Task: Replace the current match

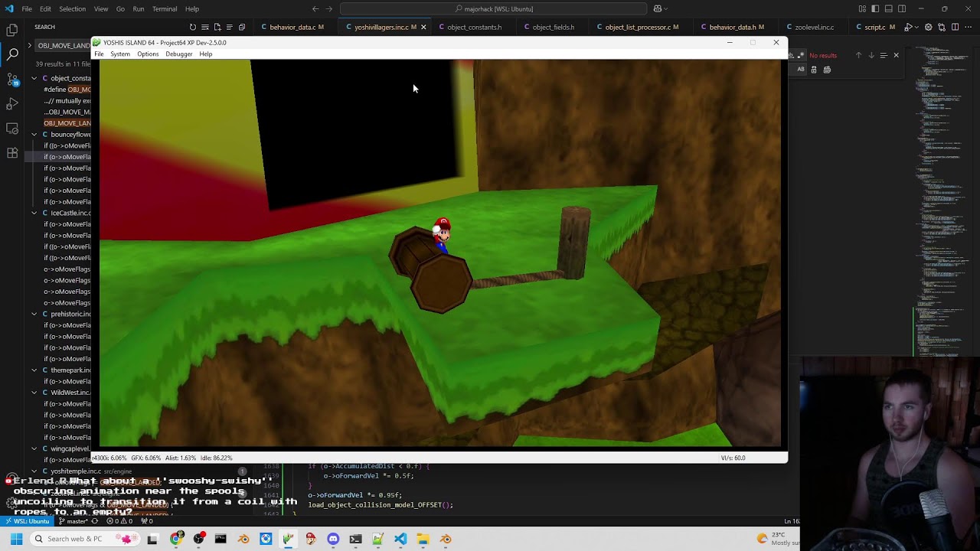Action: coord(814,70)
